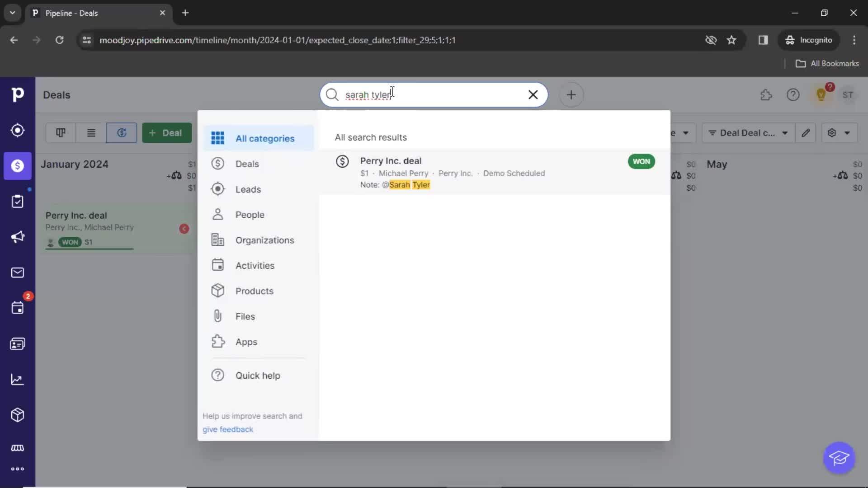Click the Pipedrive logo icon
Screen dimensions: 868x488
tap(18, 94)
